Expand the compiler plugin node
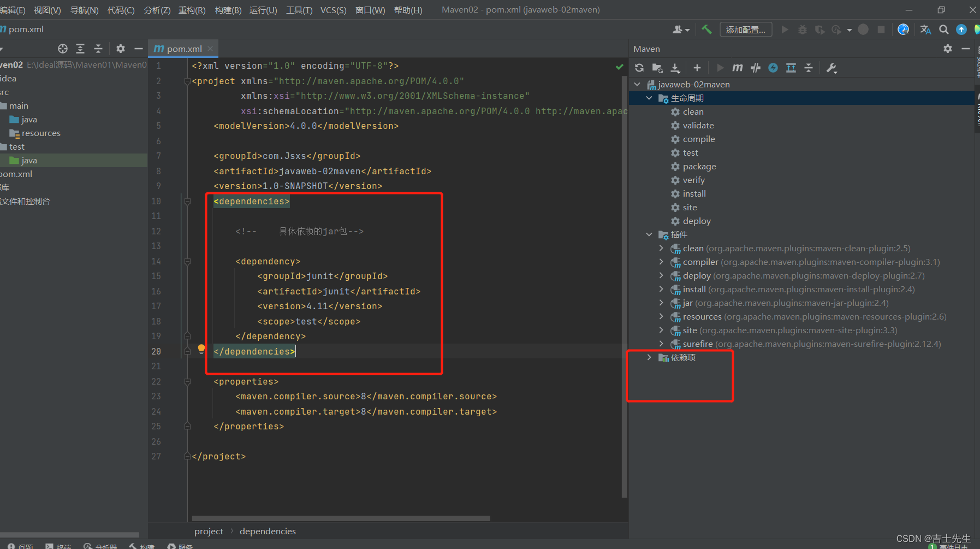 point(661,262)
